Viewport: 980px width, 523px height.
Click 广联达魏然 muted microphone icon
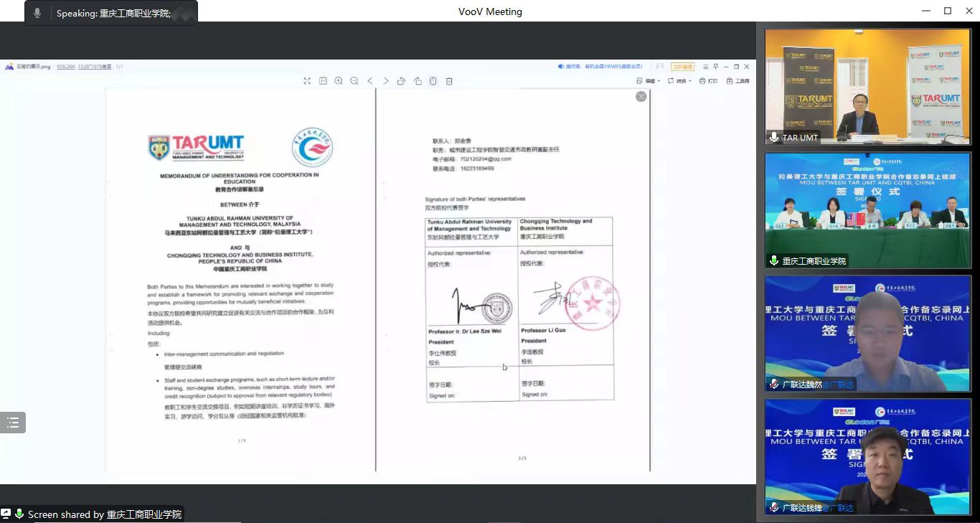click(x=774, y=384)
